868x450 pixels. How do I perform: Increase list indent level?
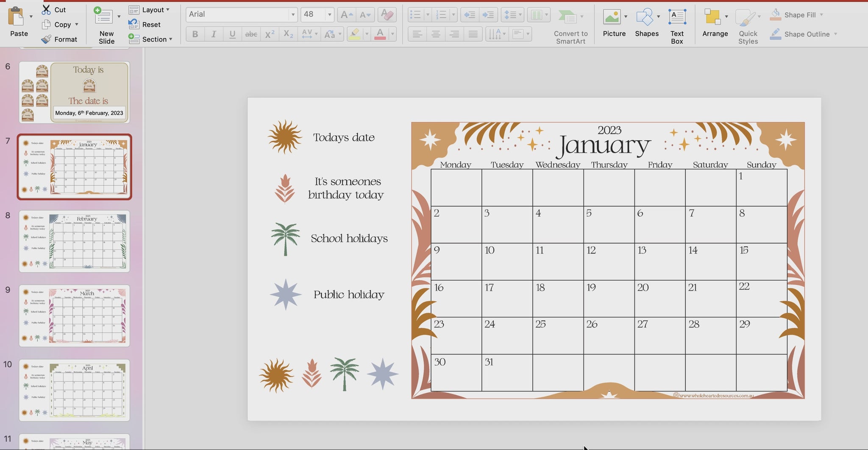tap(488, 15)
